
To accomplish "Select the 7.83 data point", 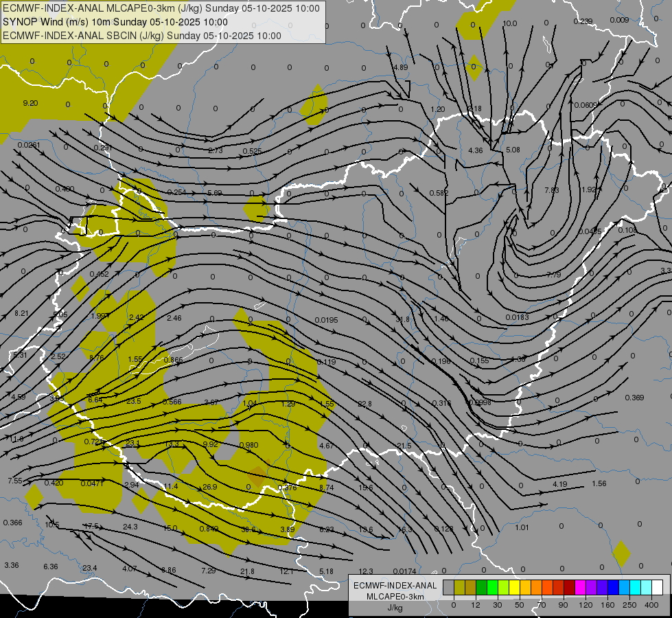I will (552, 190).
